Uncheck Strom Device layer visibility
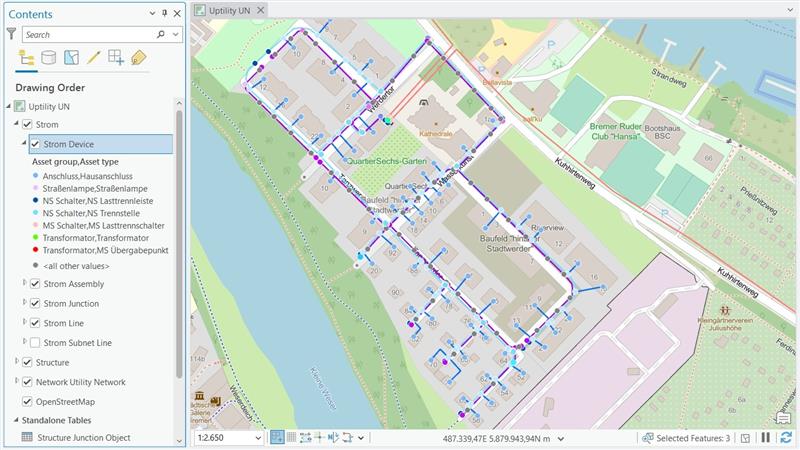This screenshot has width=800, height=450. pyautogui.click(x=35, y=144)
